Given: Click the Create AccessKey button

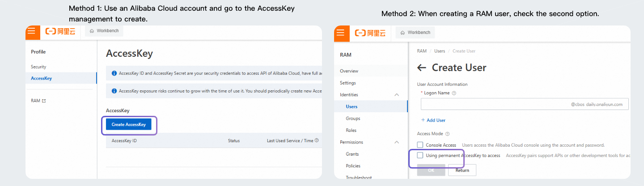Looking at the screenshot, I should click(129, 124).
